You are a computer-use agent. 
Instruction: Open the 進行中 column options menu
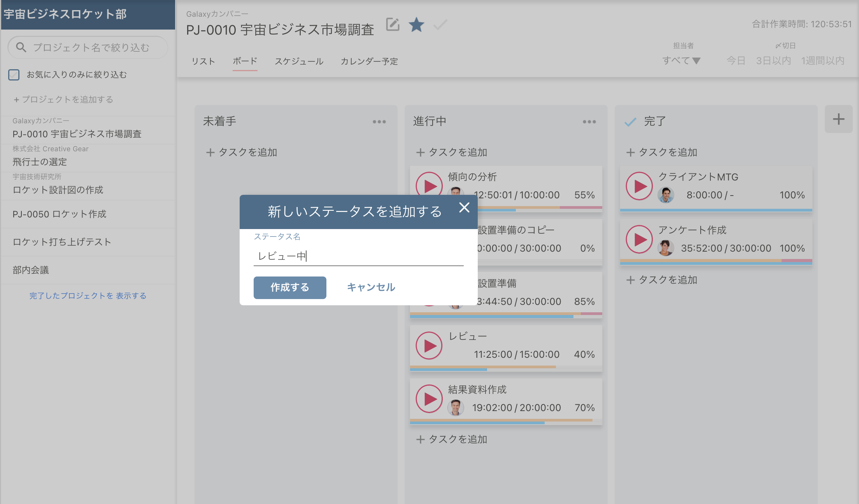[589, 121]
